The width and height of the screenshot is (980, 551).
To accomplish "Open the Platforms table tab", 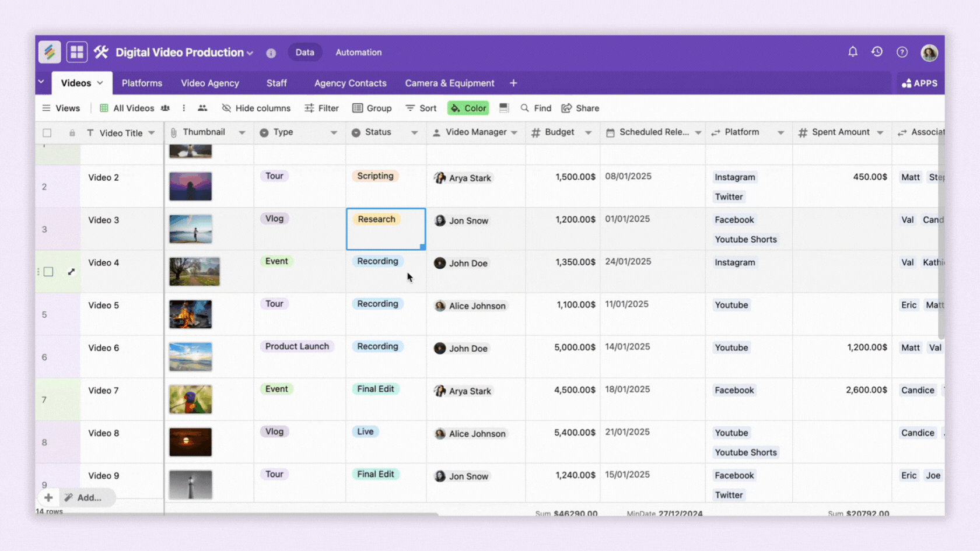I will (x=142, y=83).
